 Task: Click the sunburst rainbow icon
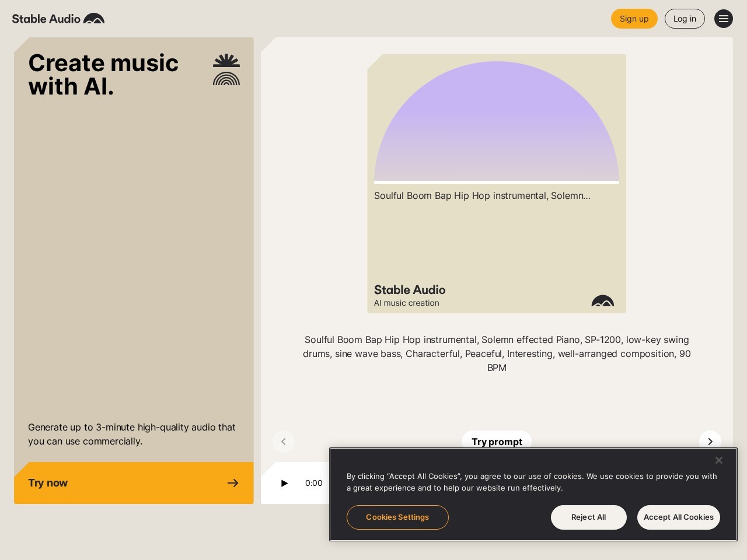(x=226, y=70)
